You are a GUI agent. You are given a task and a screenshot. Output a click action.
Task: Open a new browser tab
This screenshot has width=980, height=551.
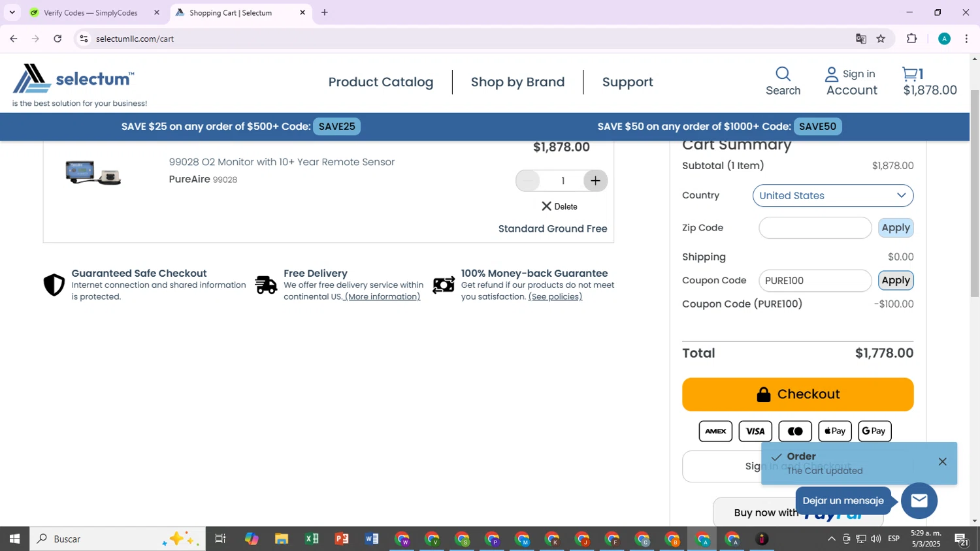(325, 12)
